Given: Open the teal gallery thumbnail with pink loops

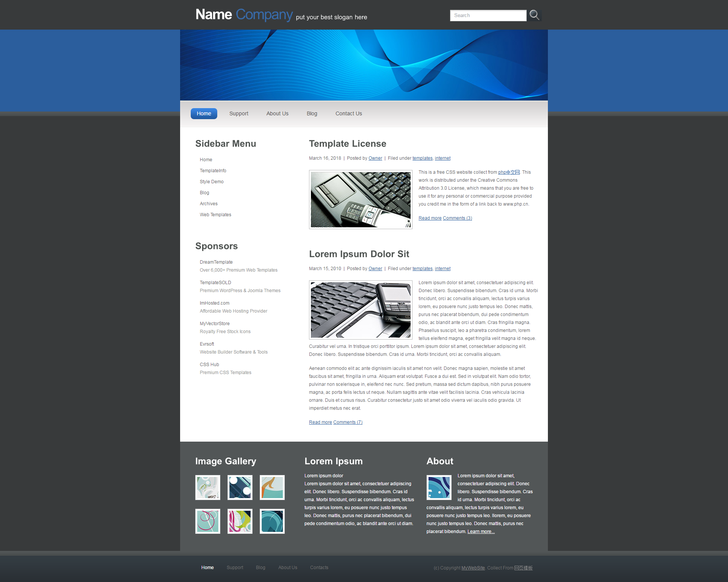Looking at the screenshot, I should pyautogui.click(x=208, y=521).
